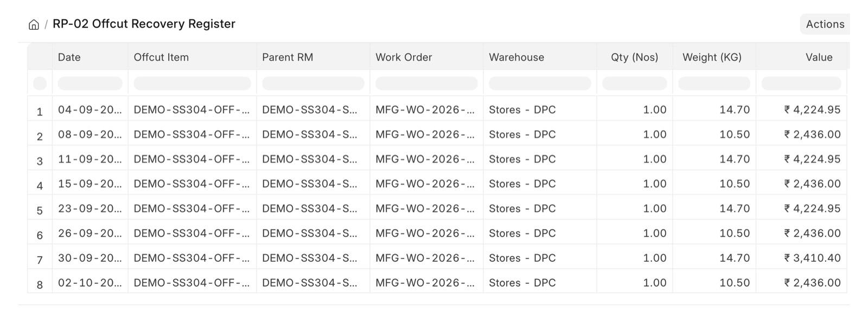
Task: Select row number 4
Action: (40, 186)
